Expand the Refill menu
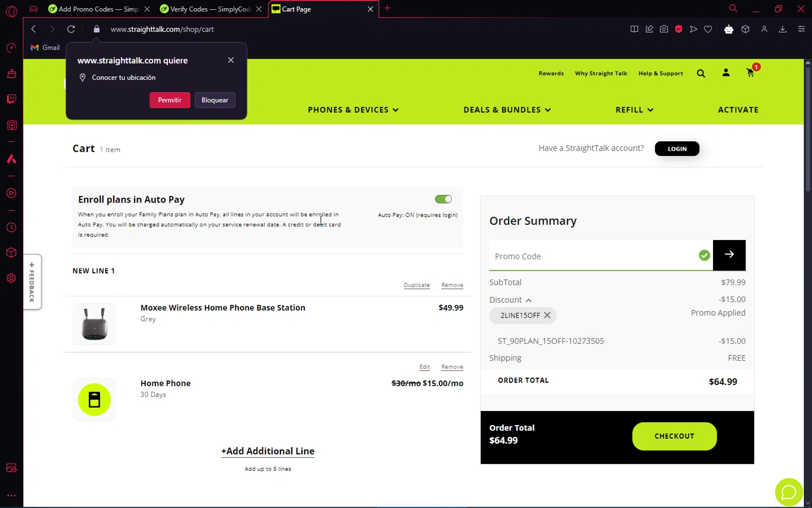 click(634, 110)
